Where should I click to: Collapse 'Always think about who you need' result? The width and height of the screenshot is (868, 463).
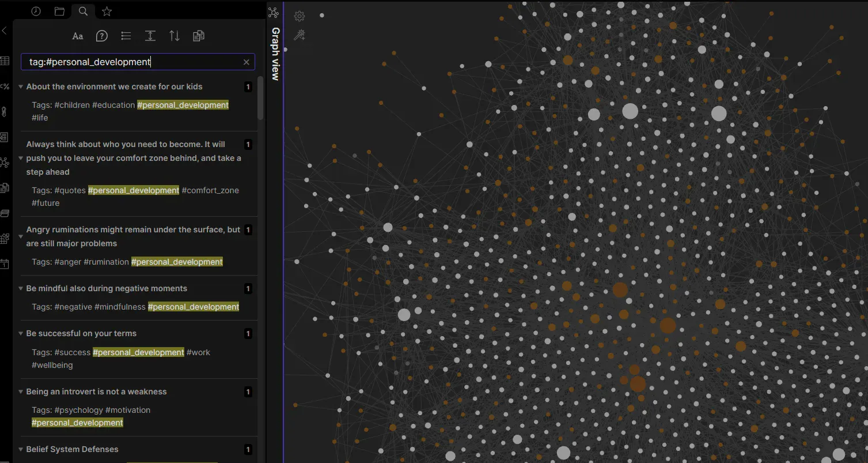[x=21, y=159]
